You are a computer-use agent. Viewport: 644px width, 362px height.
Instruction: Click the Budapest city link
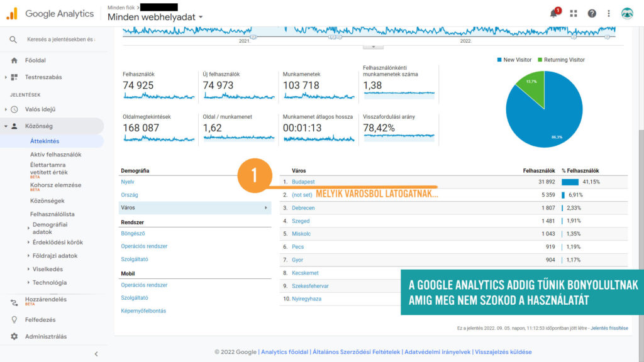tap(303, 182)
